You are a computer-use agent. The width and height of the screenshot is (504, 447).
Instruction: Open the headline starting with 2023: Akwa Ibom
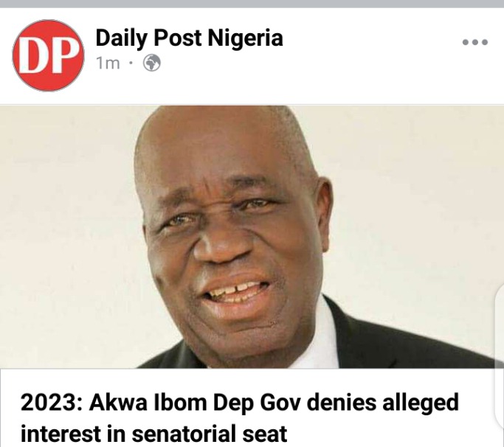[x=240, y=417]
